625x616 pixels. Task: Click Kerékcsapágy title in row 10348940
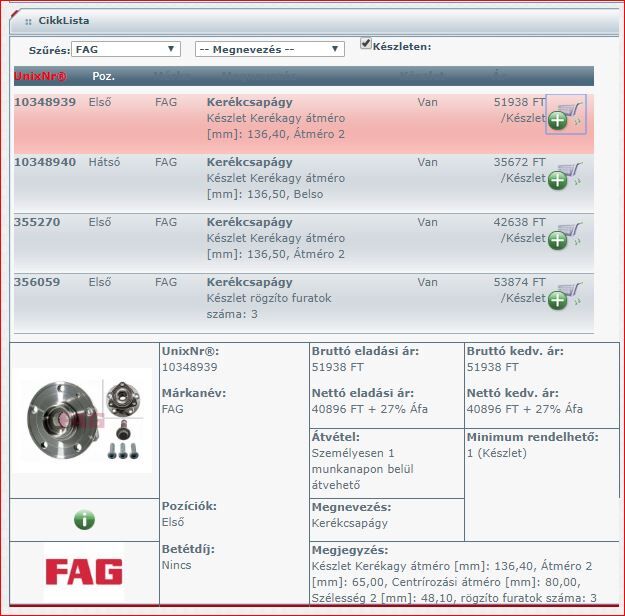(x=250, y=162)
